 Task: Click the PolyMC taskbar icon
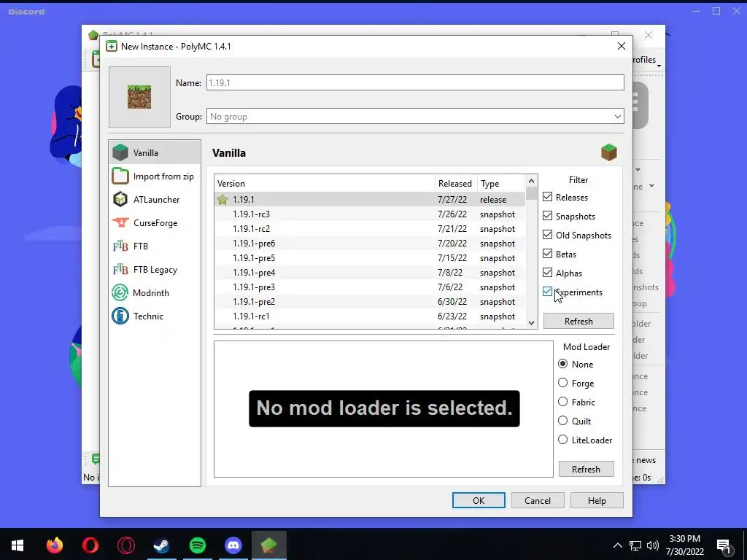tap(268, 545)
